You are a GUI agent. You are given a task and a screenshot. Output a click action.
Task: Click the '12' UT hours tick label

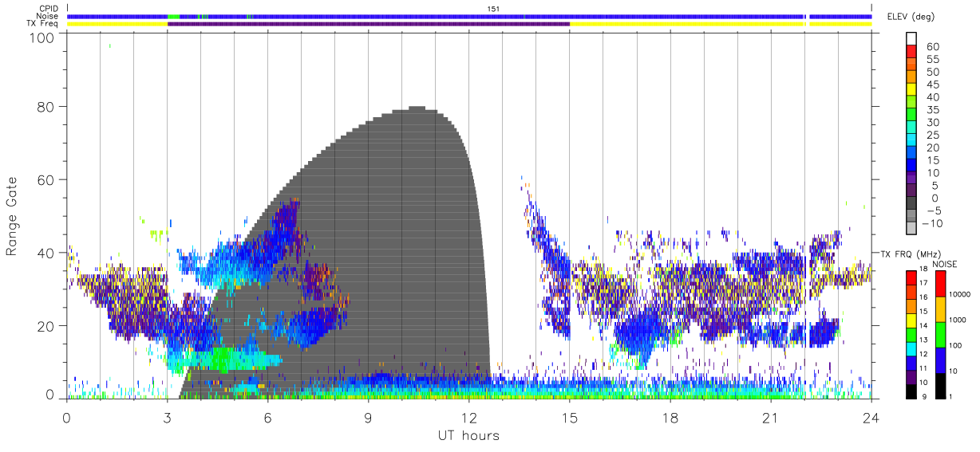[x=468, y=417]
